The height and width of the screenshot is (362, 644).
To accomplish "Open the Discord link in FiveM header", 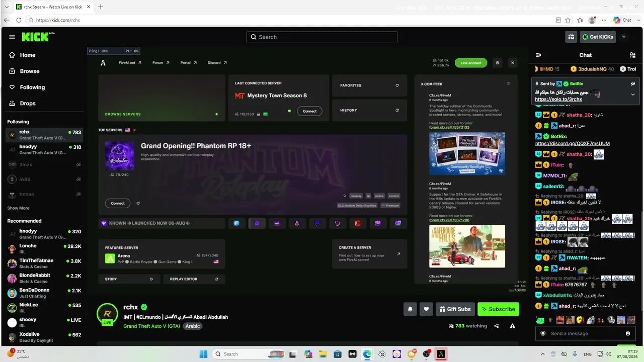I will [x=217, y=63].
